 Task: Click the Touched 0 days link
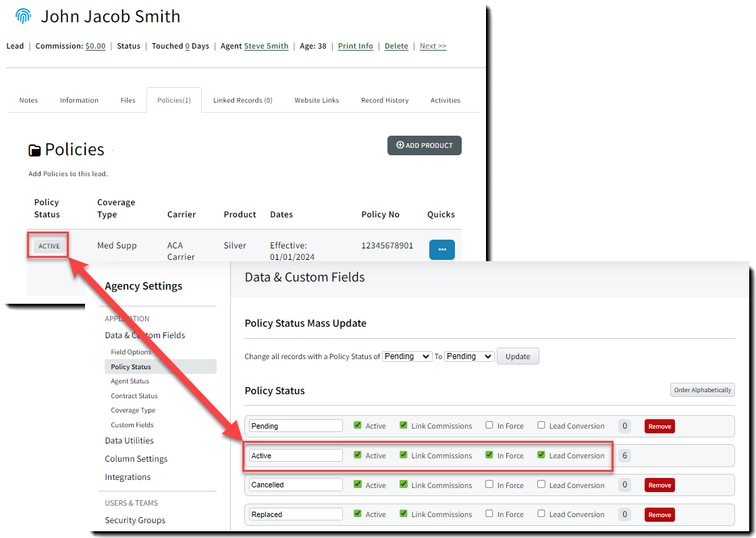187,46
